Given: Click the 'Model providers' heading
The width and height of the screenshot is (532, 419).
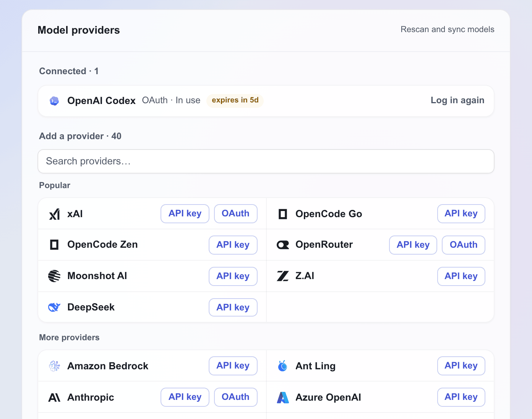Looking at the screenshot, I should 79,30.
